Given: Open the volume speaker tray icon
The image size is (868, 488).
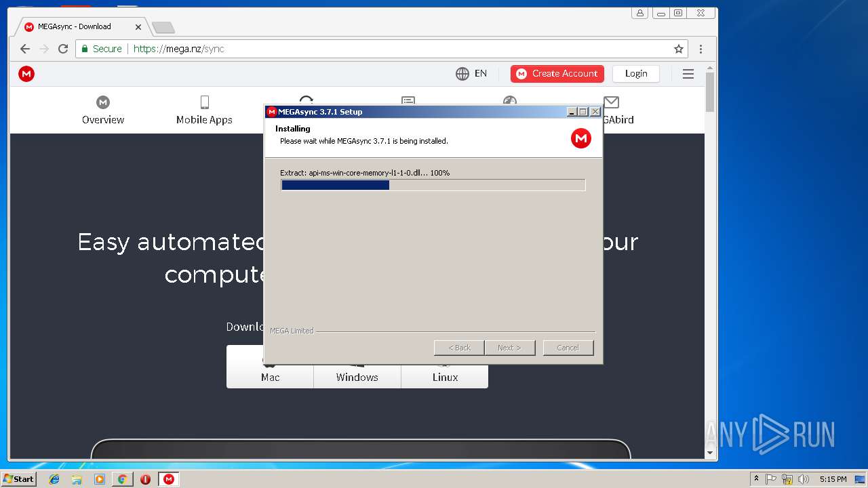Looking at the screenshot, I should [x=804, y=479].
